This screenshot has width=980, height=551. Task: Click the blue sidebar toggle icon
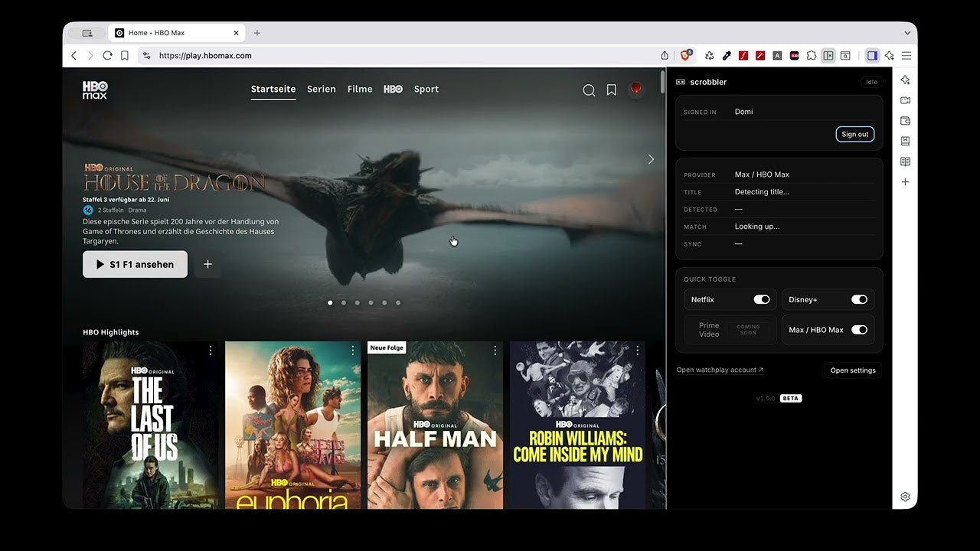(x=872, y=56)
